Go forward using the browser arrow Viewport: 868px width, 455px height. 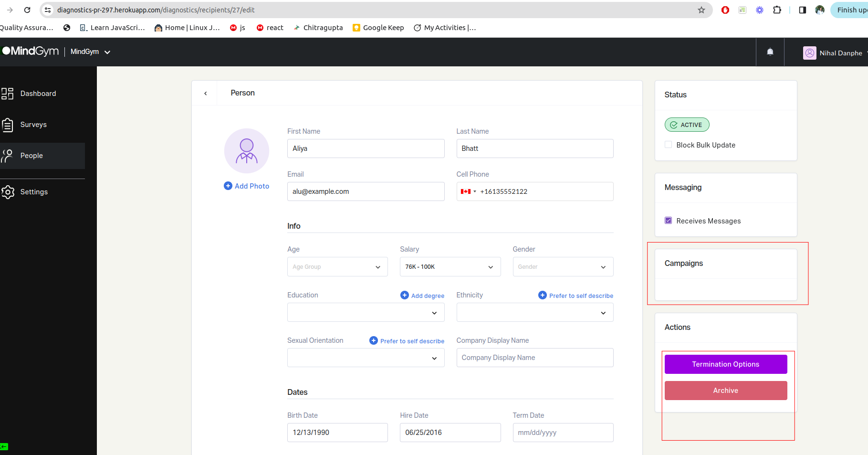point(10,10)
